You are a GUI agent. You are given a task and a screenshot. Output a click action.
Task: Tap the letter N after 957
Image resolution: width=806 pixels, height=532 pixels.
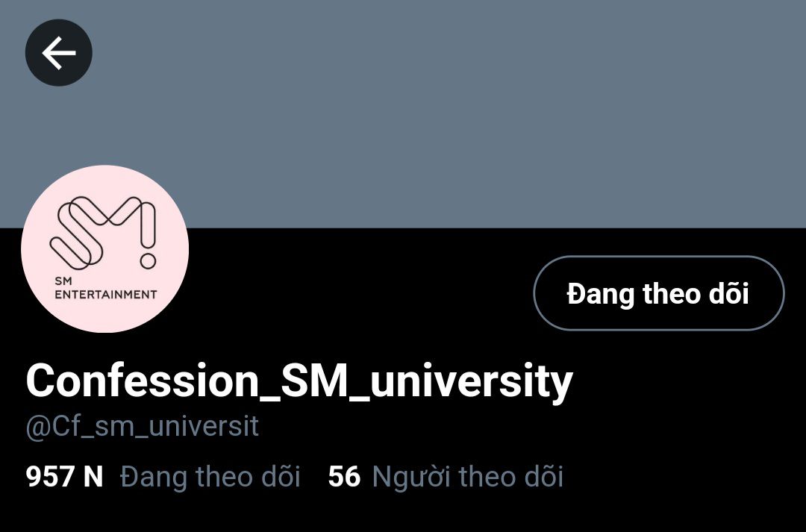tap(93, 477)
